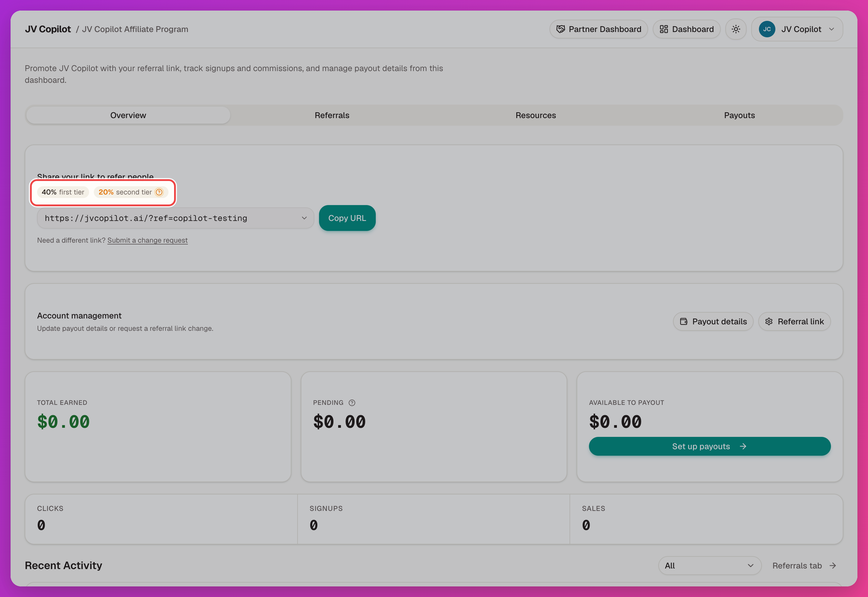Toggle the light/dark theme sun icon
Image resolution: width=868 pixels, height=597 pixels.
tap(735, 29)
